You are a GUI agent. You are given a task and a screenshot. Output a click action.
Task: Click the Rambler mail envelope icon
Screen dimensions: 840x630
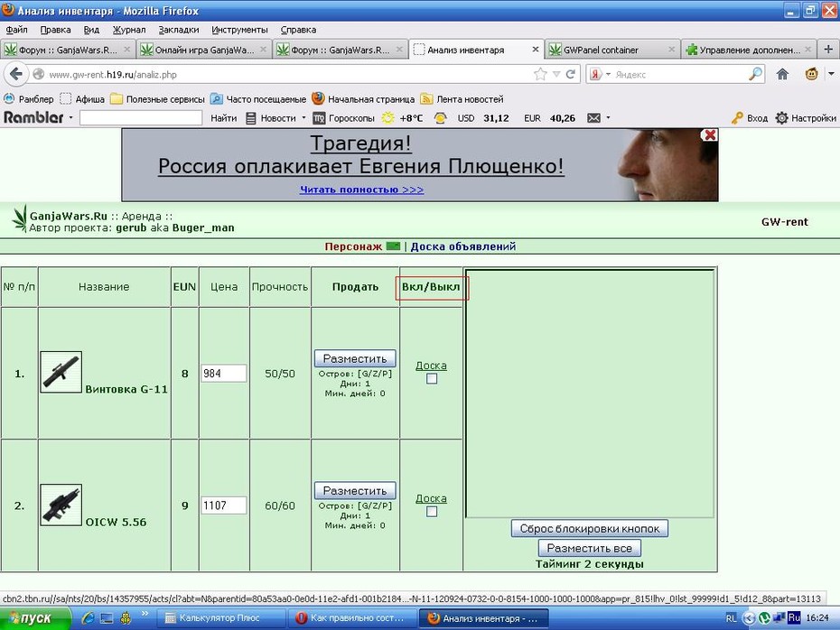coord(593,117)
